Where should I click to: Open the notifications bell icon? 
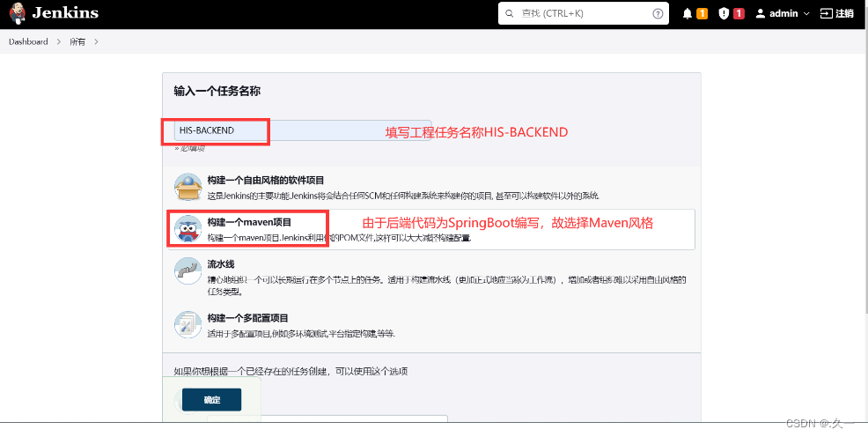pos(687,13)
